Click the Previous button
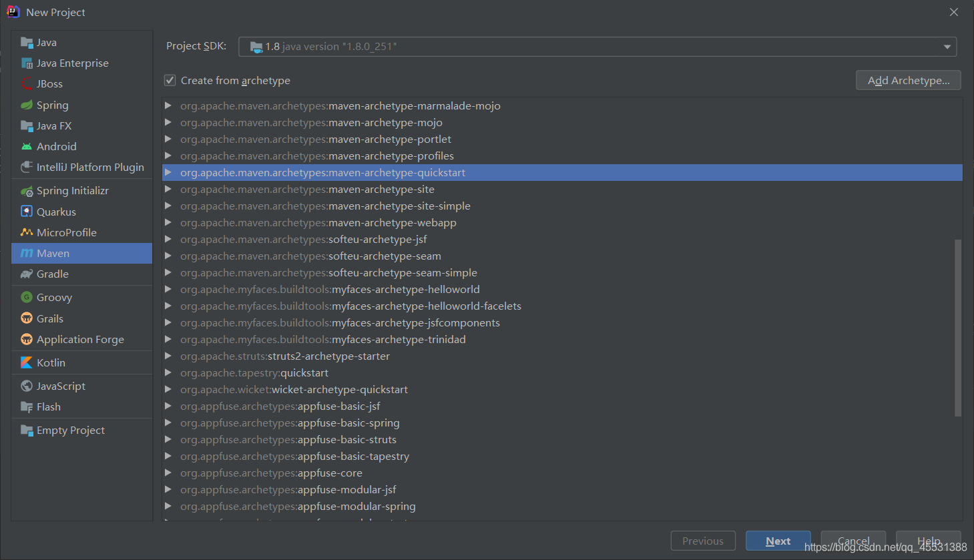The width and height of the screenshot is (974, 560). click(703, 541)
